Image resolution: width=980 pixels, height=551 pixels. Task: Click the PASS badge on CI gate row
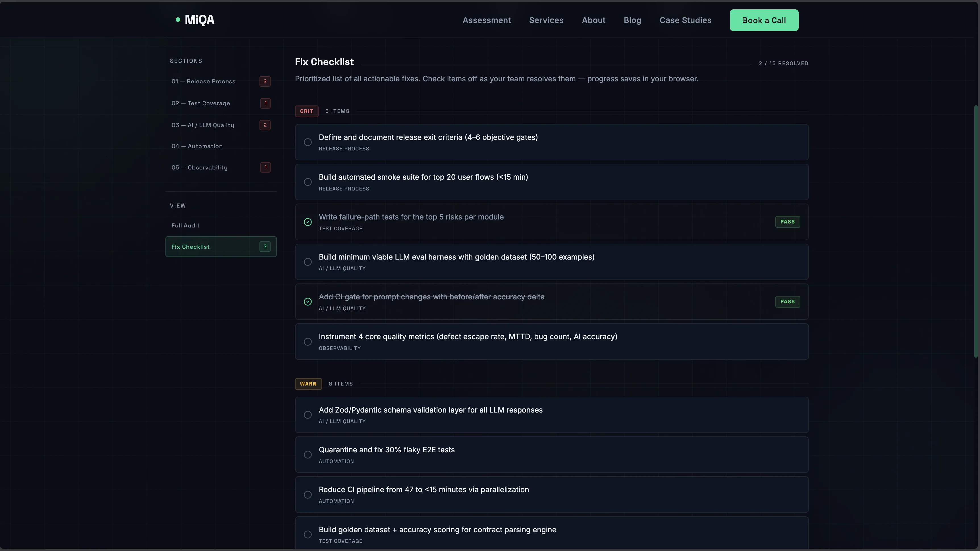pyautogui.click(x=788, y=302)
